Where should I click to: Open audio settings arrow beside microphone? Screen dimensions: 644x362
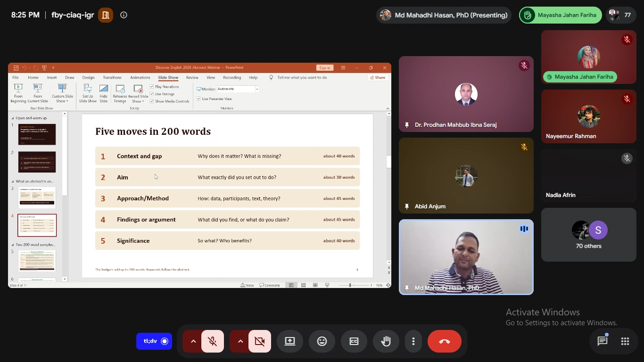click(193, 341)
